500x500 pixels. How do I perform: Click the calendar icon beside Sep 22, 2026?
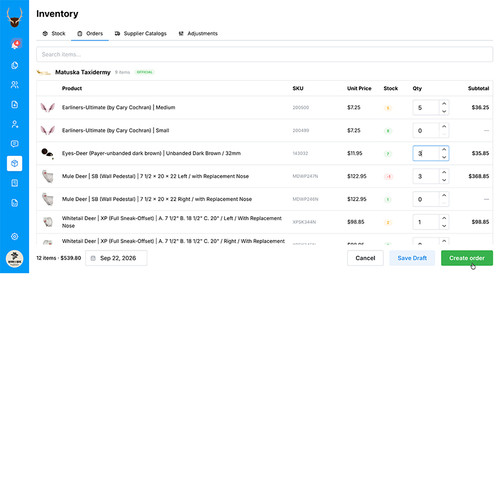(93, 258)
